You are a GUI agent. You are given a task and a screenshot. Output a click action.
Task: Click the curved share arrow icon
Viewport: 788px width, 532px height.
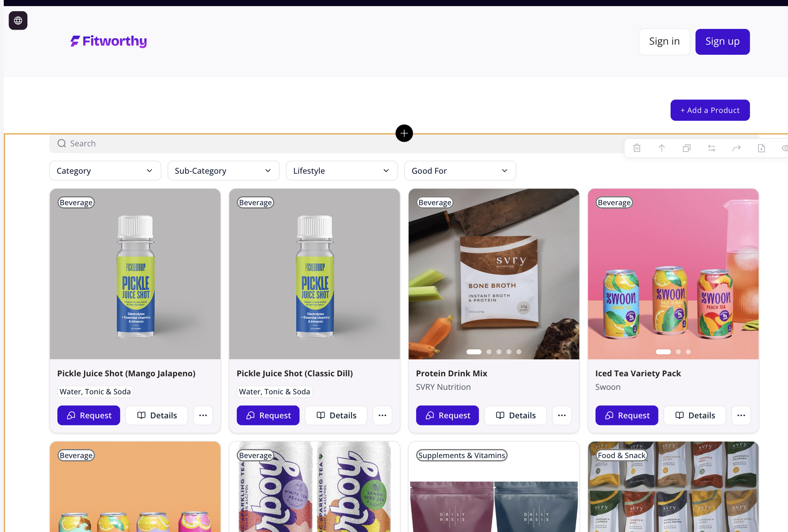[737, 148]
